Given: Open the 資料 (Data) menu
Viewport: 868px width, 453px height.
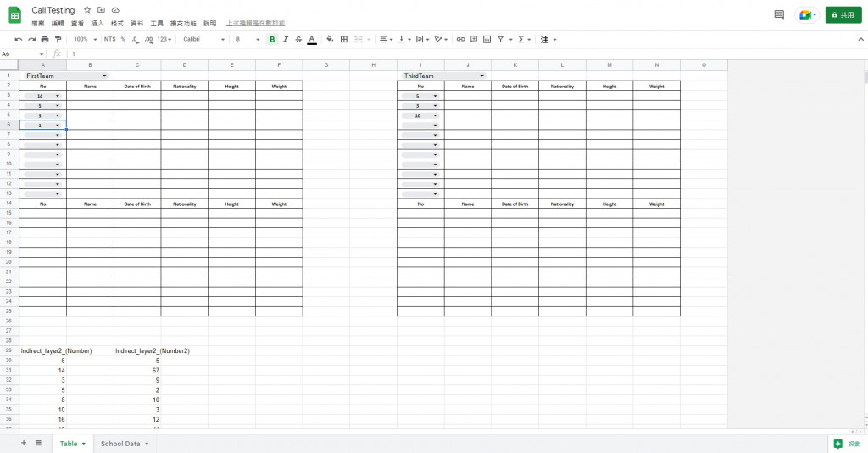Looking at the screenshot, I should pos(137,23).
